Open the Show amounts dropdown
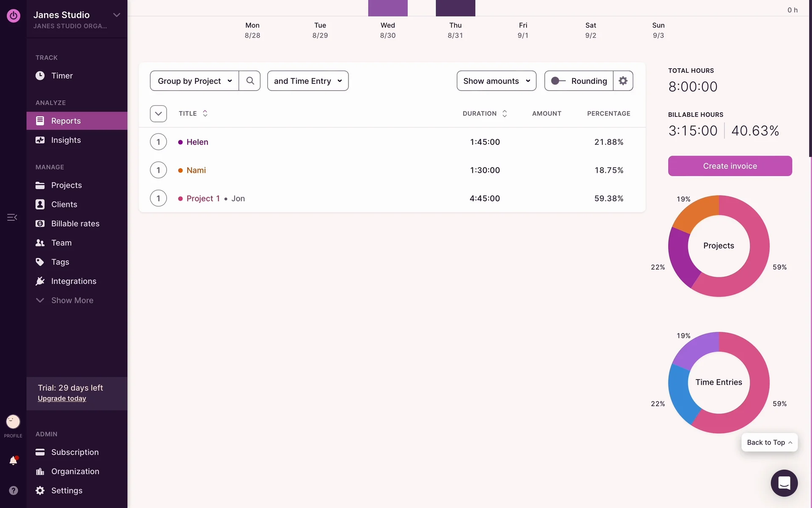Viewport: 812px width, 508px height. [496, 81]
